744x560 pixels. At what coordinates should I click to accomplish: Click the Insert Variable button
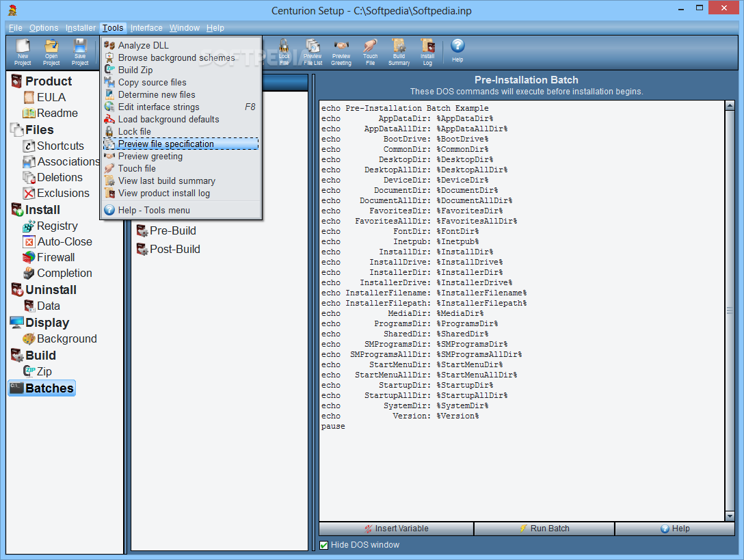point(396,529)
